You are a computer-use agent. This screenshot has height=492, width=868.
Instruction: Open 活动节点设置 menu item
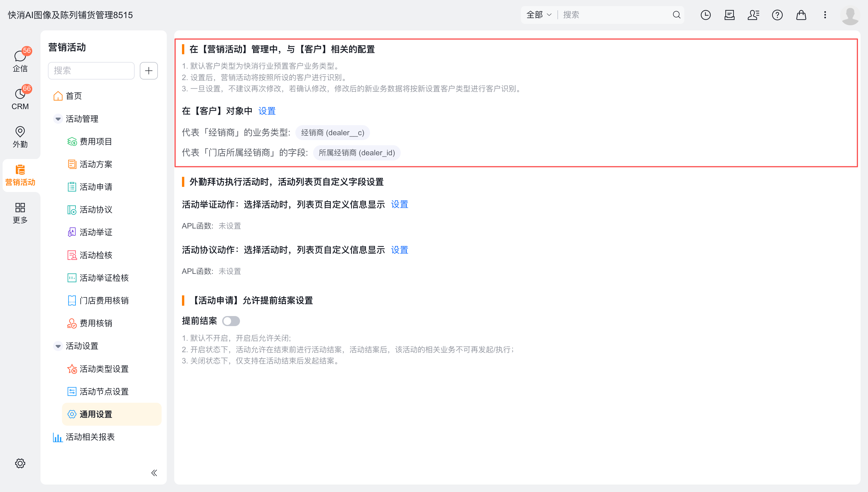coord(98,391)
